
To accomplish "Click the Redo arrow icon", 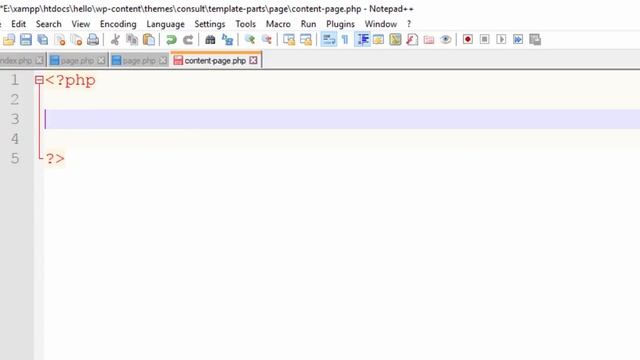I will click(188, 40).
